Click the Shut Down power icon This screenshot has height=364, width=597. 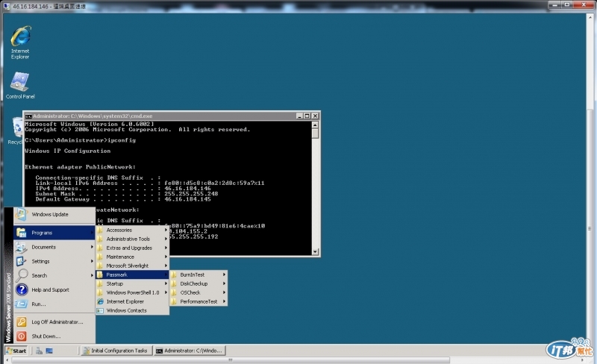click(22, 336)
